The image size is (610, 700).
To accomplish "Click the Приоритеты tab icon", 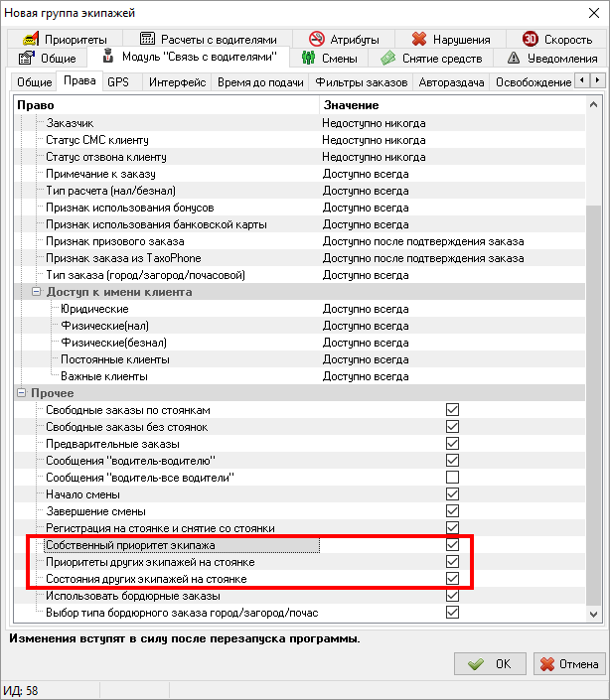I will [x=30, y=40].
